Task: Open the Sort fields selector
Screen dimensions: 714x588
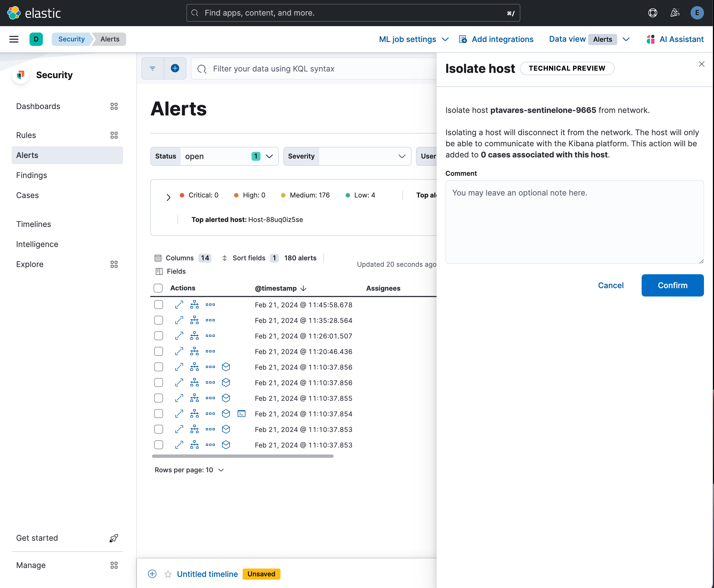Action: 250,258
